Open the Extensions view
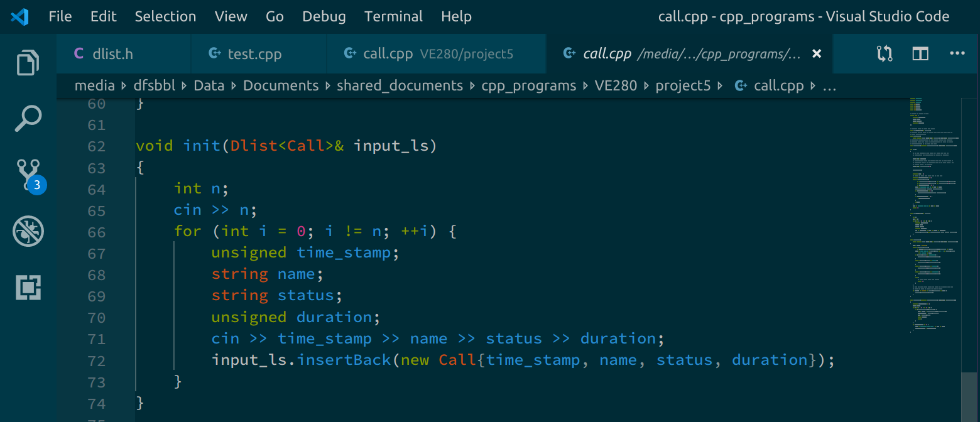Image resolution: width=980 pixels, height=422 pixels. click(x=28, y=287)
